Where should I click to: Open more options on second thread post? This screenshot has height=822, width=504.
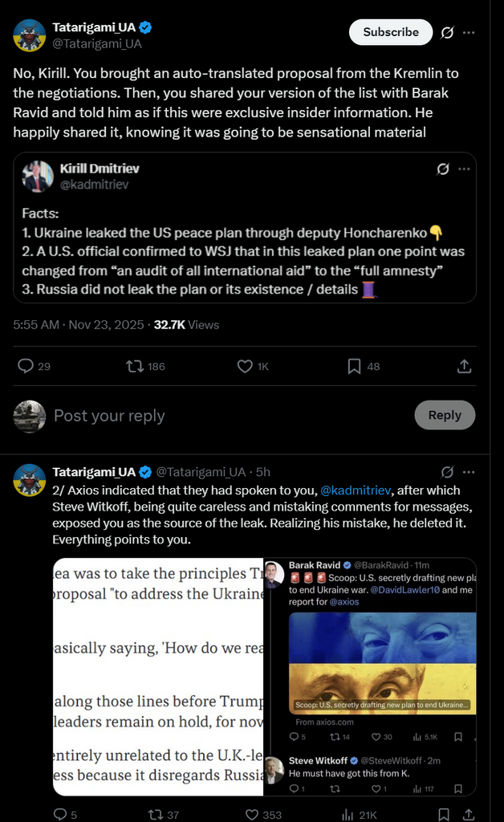click(469, 471)
